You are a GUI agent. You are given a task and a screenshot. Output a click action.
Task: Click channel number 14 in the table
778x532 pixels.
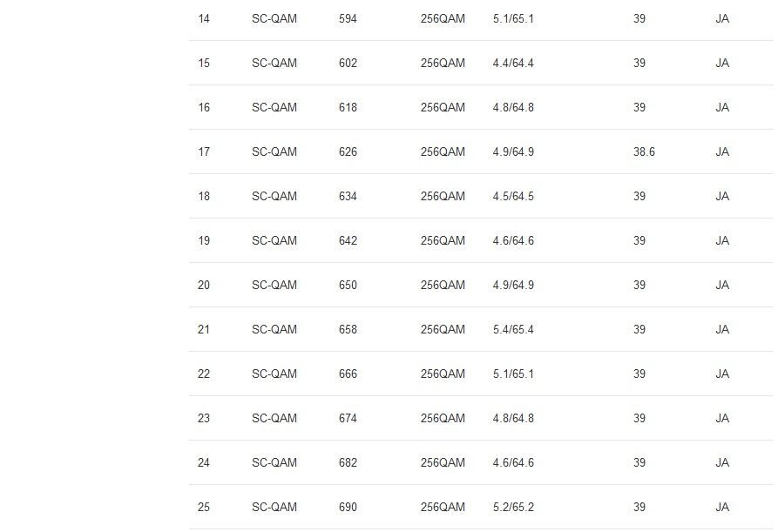(x=204, y=18)
